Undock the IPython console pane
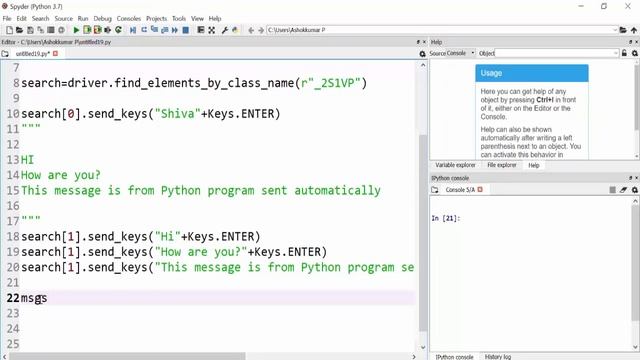The width and height of the screenshot is (640, 360). pyautogui.click(x=631, y=178)
